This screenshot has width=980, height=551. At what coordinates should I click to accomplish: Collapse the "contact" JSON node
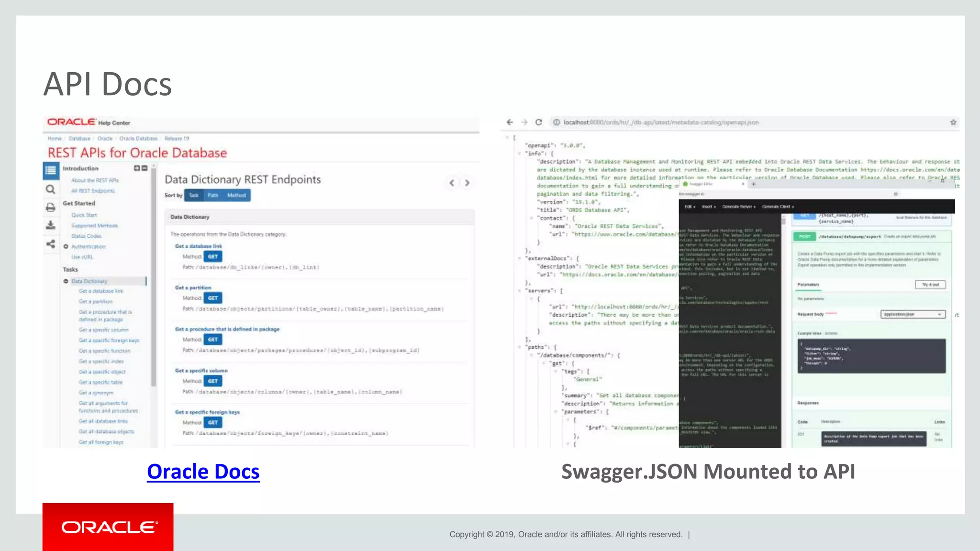[x=532, y=218]
